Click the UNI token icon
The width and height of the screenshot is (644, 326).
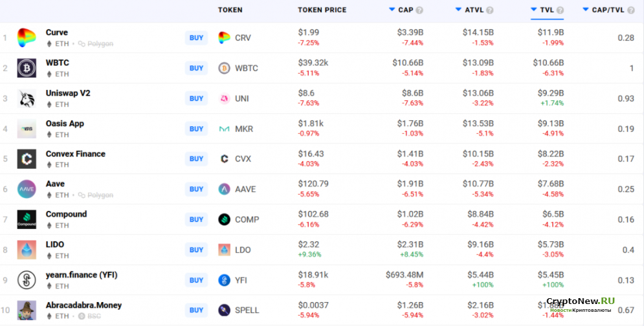pyautogui.click(x=224, y=98)
